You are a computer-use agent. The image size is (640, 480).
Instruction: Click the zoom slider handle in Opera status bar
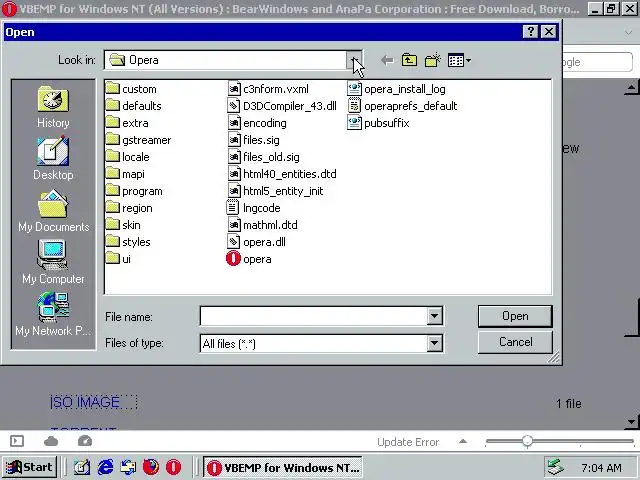[527, 441]
